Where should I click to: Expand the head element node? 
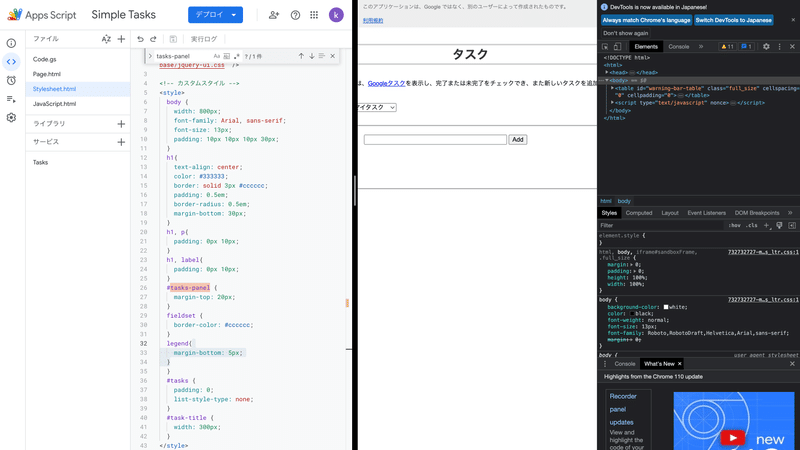tap(607, 72)
